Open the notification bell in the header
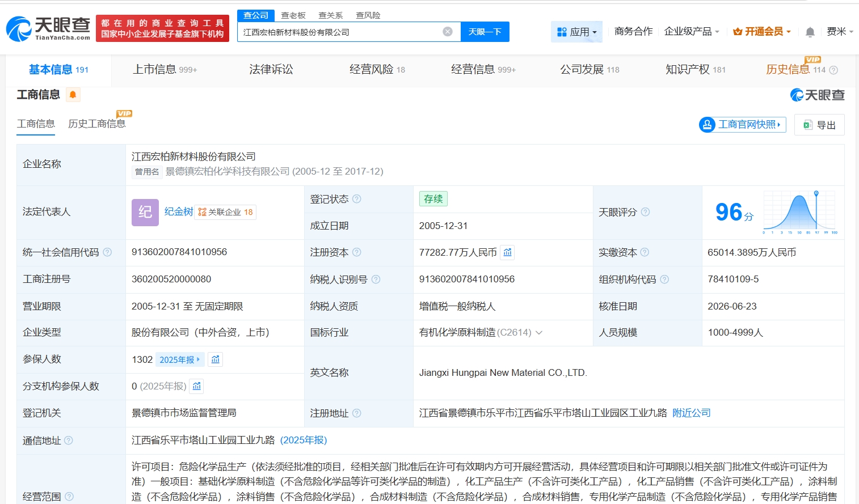The width and height of the screenshot is (859, 504). click(810, 32)
